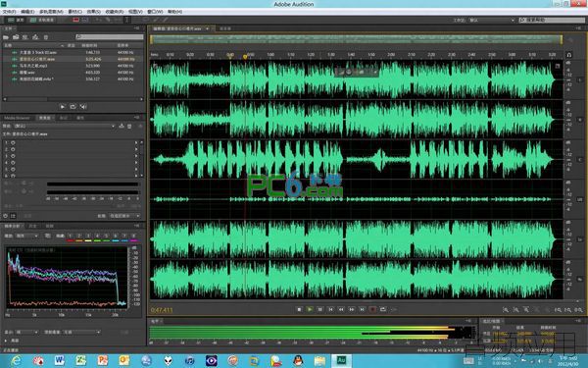The height and width of the screenshot is (368, 588).
Task: Show the spectral frequency display
Action: click(76, 20)
